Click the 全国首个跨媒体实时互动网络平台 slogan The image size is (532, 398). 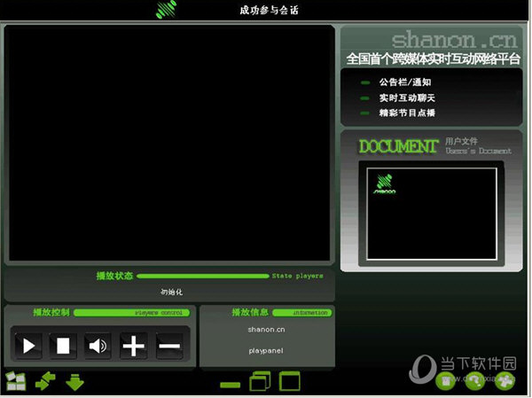click(x=434, y=59)
